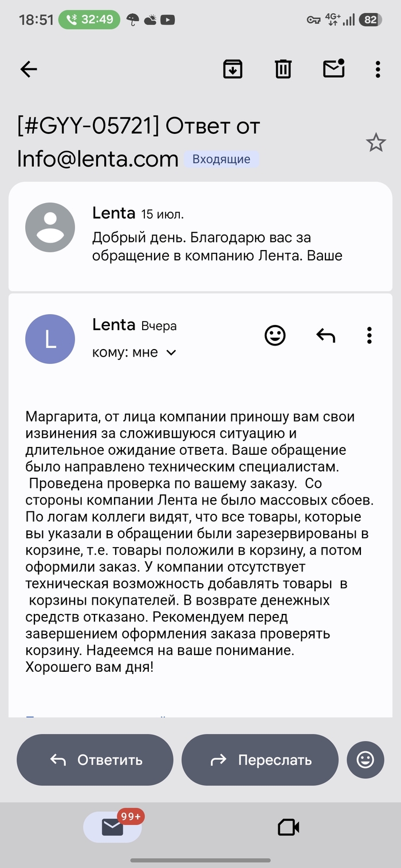Tap the Входящие label chip
Viewport: 401px width, 868px height.
point(221,159)
